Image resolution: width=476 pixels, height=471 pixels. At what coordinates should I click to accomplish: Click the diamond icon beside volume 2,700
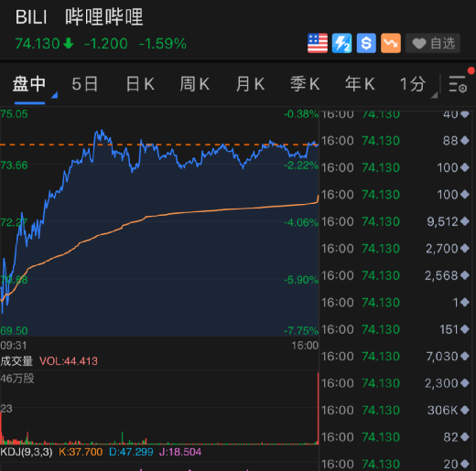[465, 249]
